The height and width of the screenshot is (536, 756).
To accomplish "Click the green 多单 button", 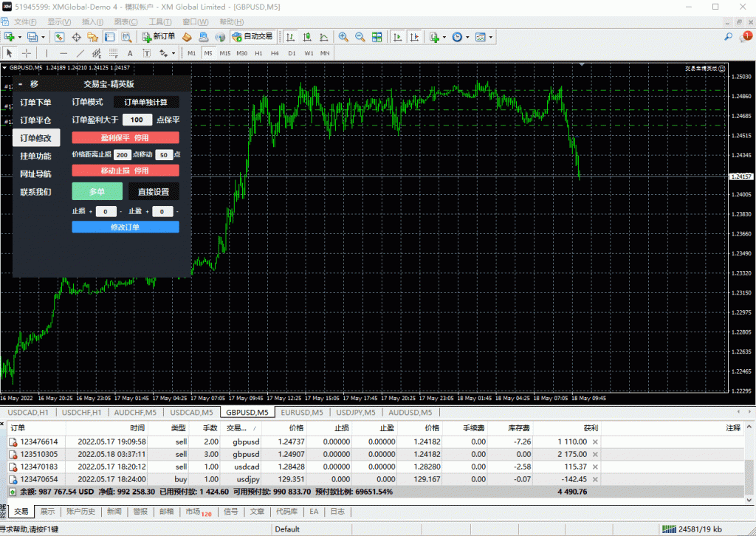I will [97, 192].
